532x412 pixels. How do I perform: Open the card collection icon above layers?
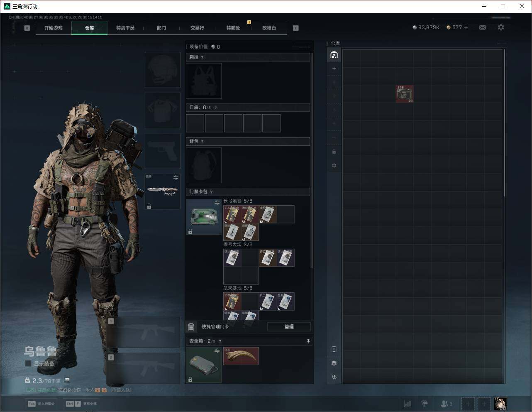tap(334, 349)
